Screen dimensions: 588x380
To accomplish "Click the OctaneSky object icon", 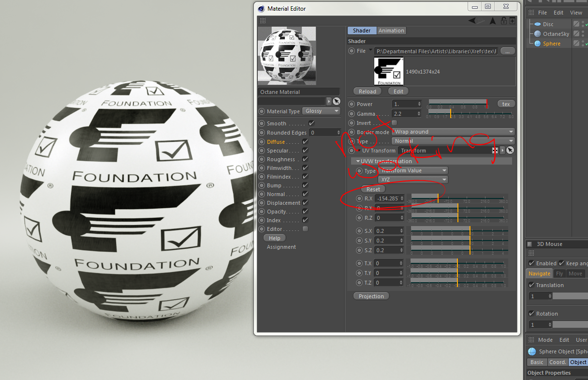I will (x=537, y=34).
